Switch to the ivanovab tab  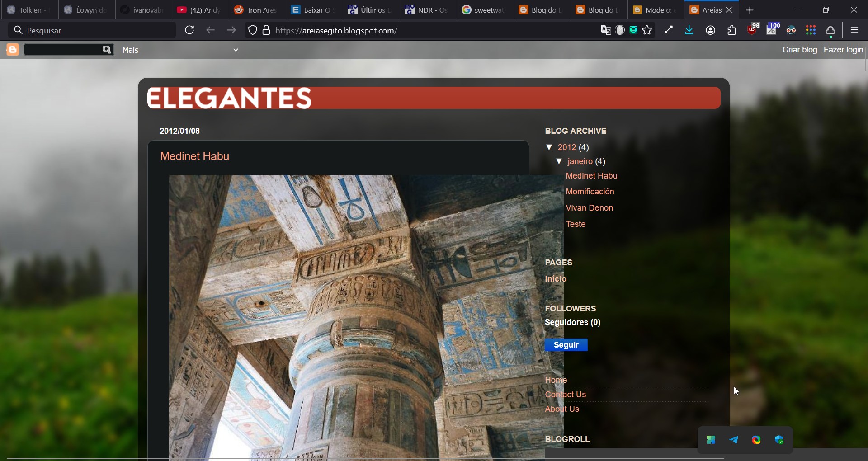(143, 10)
